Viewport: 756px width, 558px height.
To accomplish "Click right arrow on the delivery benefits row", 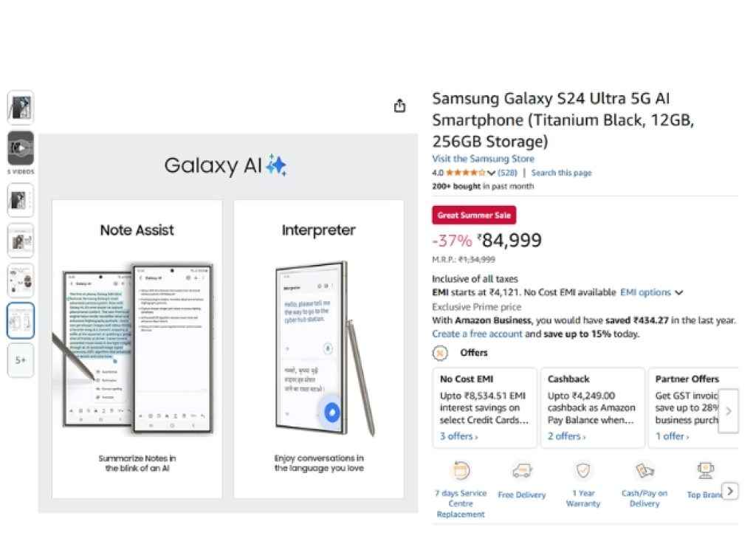I will [730, 490].
